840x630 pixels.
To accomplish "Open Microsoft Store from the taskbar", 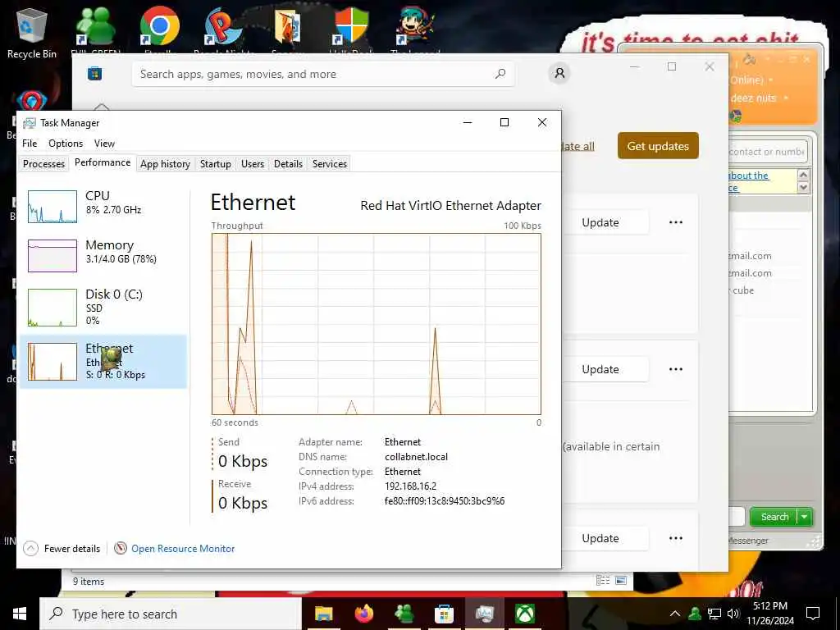I will (444, 614).
